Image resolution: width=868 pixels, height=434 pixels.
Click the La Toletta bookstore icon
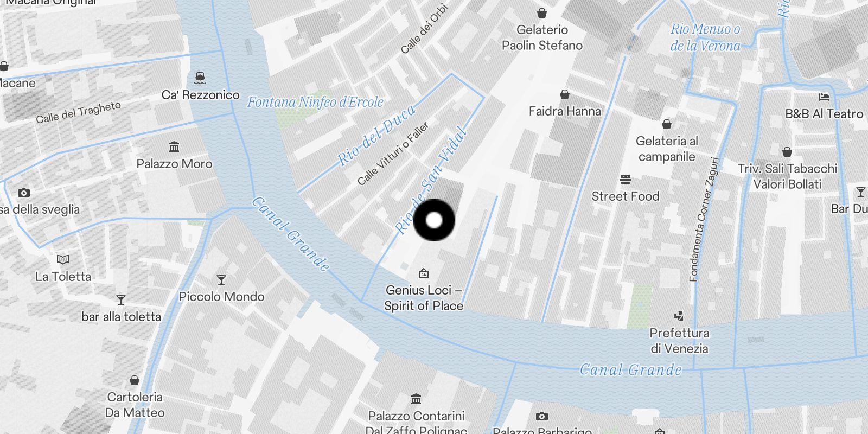point(63,259)
